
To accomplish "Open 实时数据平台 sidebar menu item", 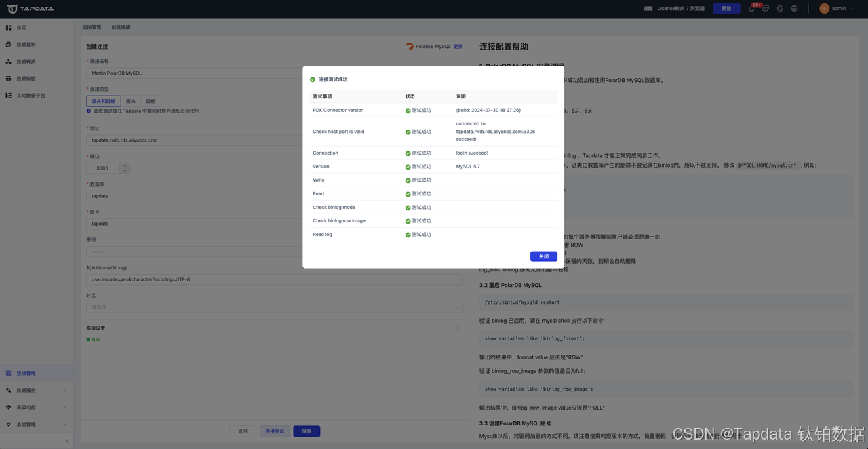I will point(37,95).
